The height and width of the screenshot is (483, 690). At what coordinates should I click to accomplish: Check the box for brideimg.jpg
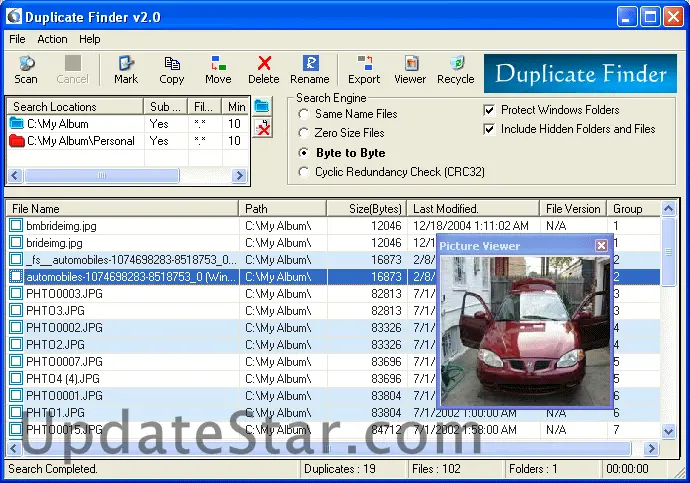point(16,242)
